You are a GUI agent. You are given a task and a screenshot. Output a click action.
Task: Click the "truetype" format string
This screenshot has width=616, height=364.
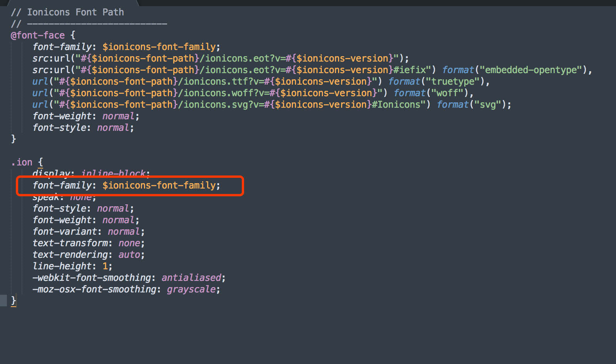coord(455,82)
